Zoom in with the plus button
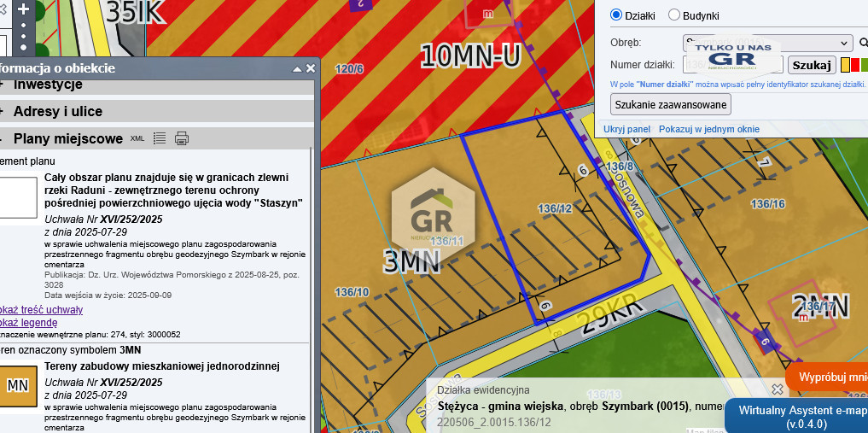868x433 pixels. click(23, 9)
